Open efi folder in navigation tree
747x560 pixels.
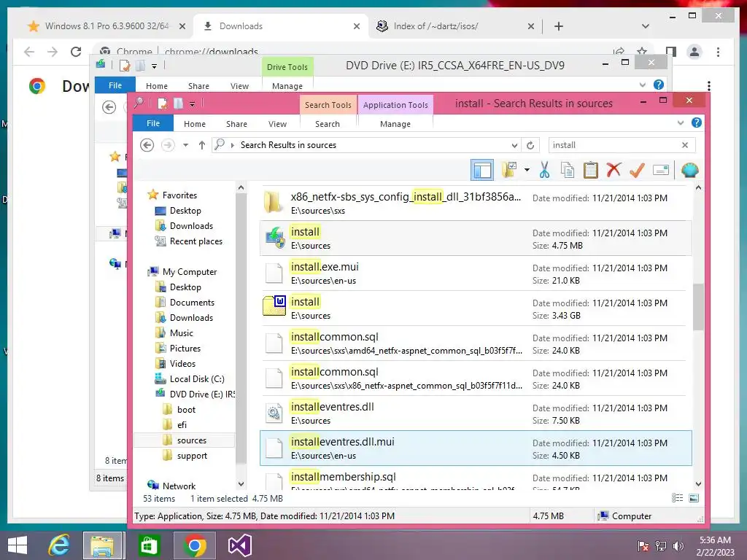[182, 425]
